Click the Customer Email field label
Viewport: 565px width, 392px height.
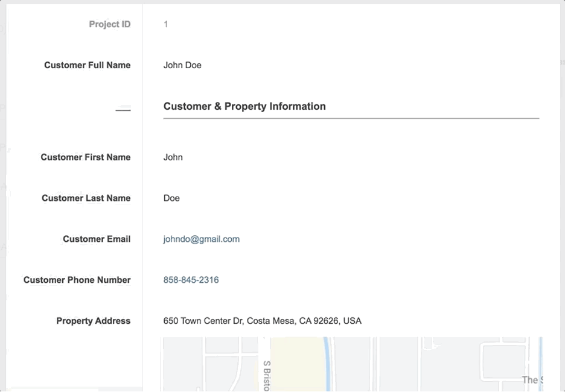(x=97, y=239)
